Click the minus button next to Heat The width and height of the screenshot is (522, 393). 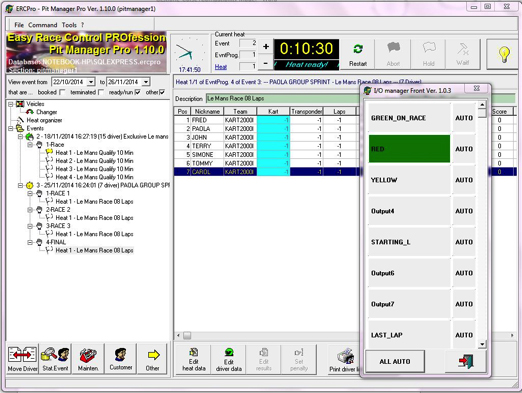tap(266, 63)
